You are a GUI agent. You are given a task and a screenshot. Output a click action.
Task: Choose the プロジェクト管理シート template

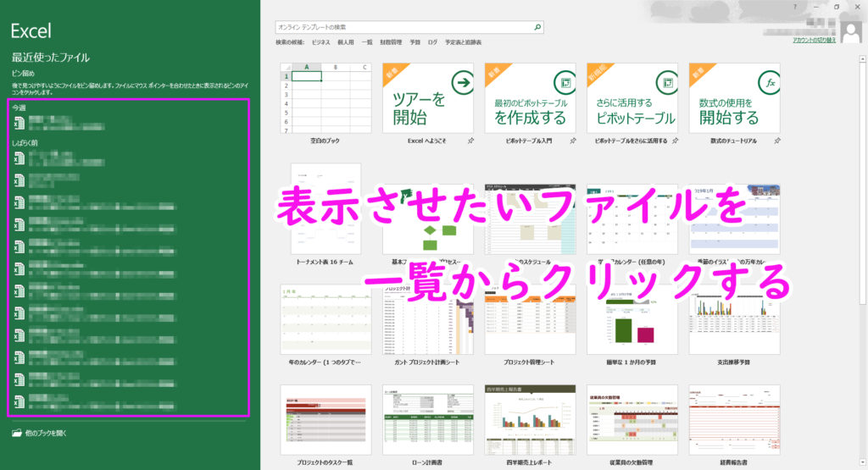[x=531, y=319]
